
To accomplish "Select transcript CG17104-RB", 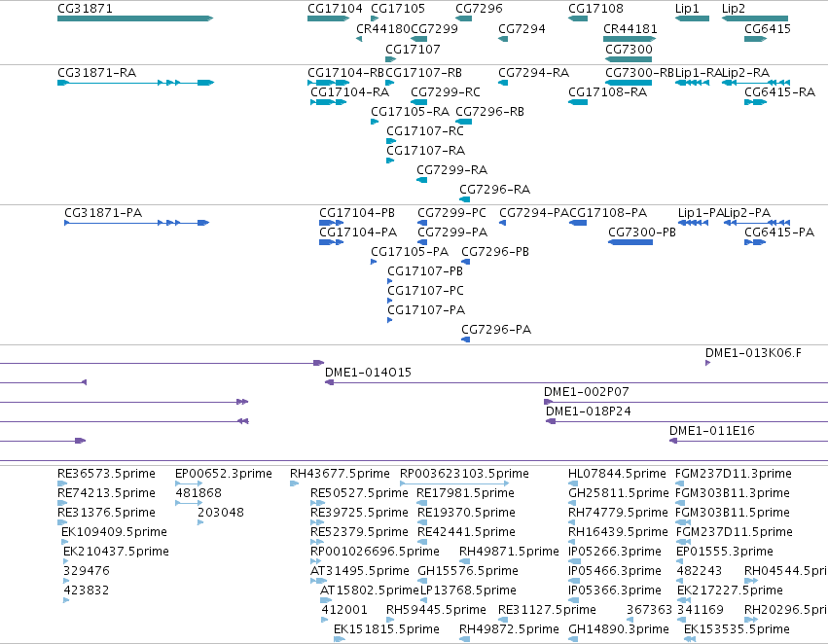I will [329, 83].
